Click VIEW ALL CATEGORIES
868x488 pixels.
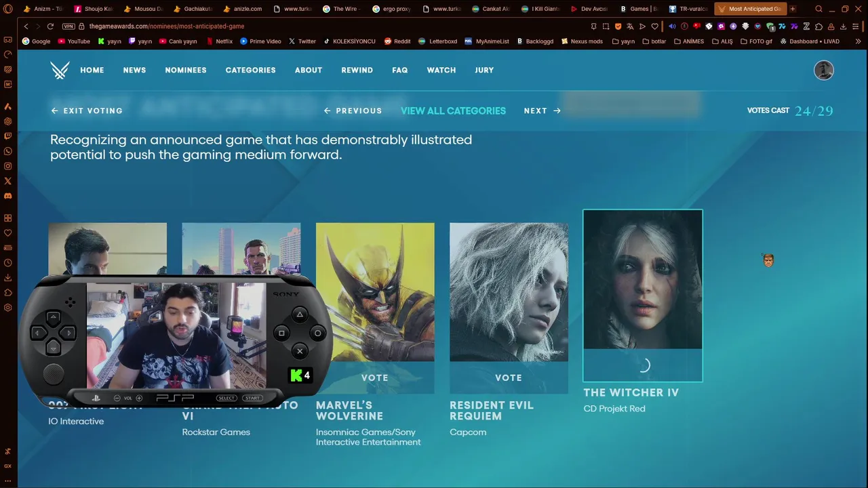[453, 111]
